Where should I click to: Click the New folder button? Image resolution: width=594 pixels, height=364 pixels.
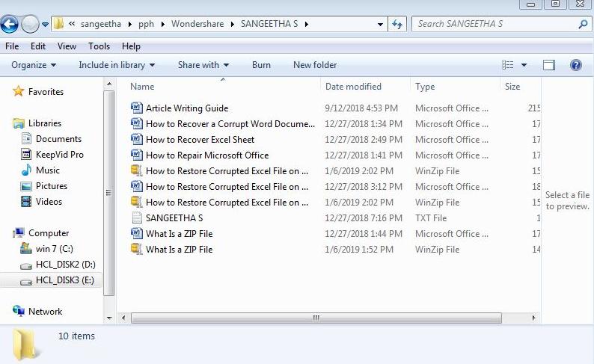(x=315, y=65)
